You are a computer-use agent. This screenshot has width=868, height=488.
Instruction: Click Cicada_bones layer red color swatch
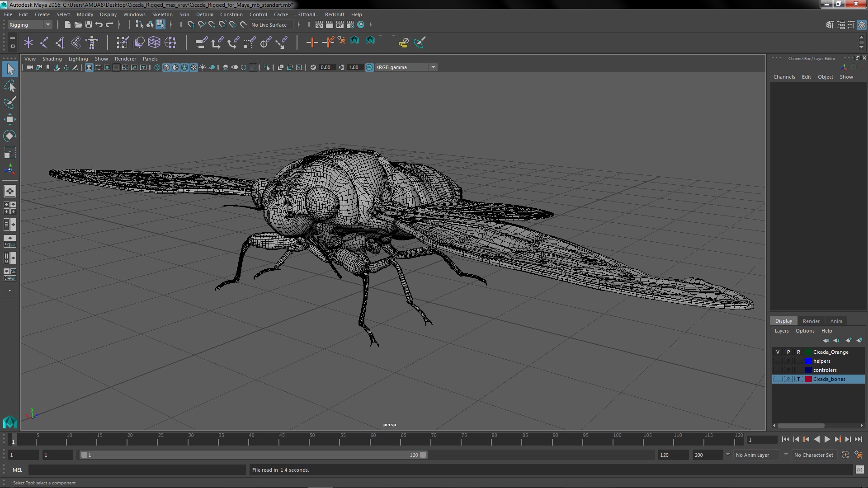click(808, 379)
